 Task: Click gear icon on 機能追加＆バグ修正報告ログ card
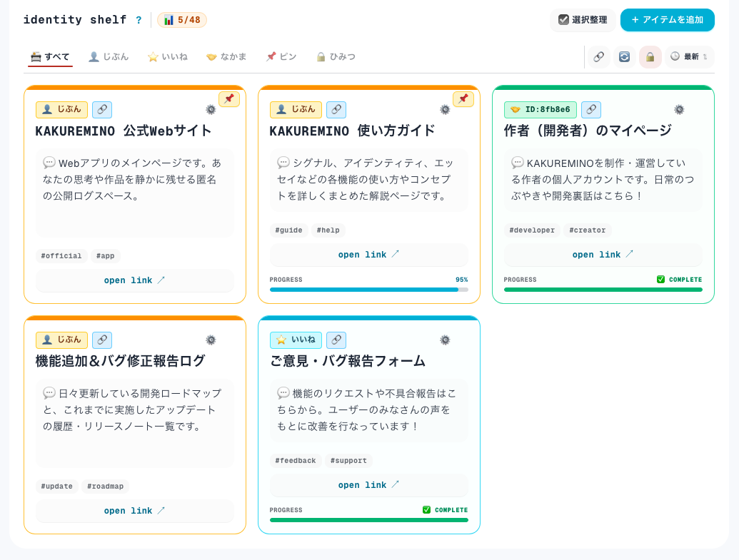pyautogui.click(x=211, y=340)
